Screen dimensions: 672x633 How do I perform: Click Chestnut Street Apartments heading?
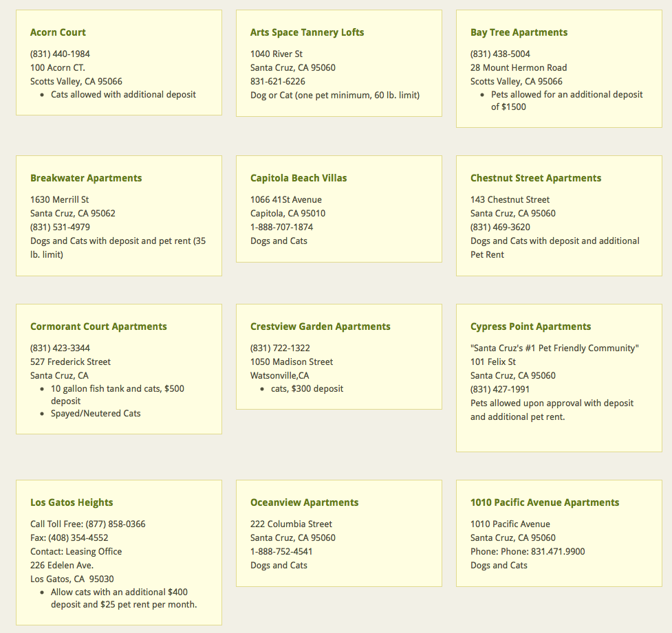[x=536, y=178]
